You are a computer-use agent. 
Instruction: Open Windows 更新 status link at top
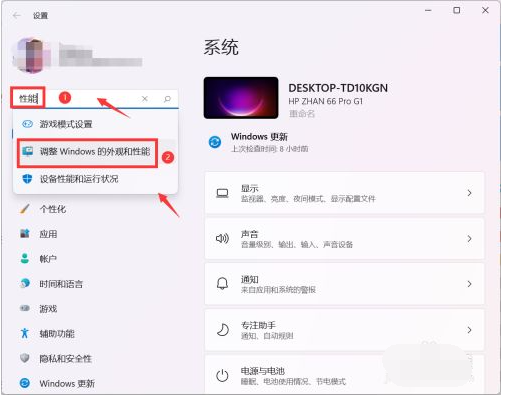tap(259, 137)
